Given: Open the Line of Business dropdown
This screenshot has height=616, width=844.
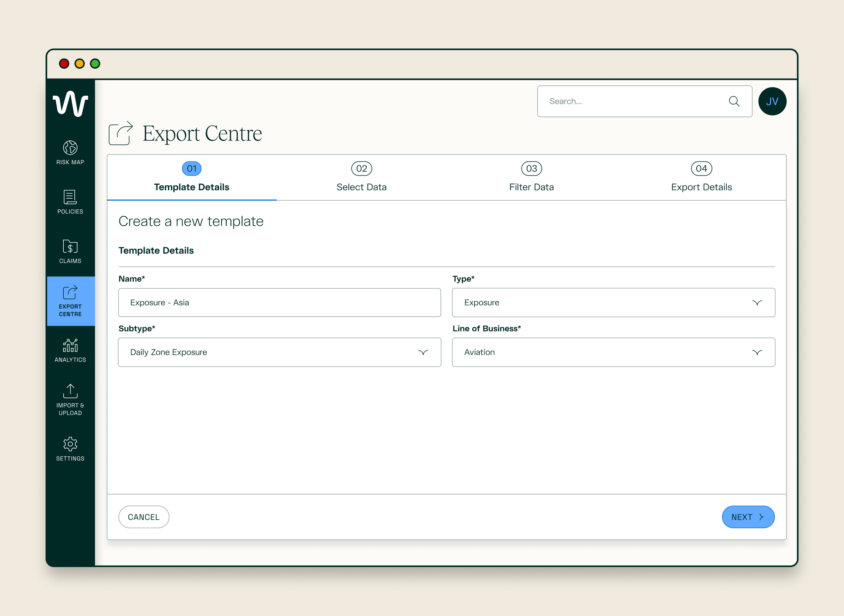Looking at the screenshot, I should coord(614,352).
